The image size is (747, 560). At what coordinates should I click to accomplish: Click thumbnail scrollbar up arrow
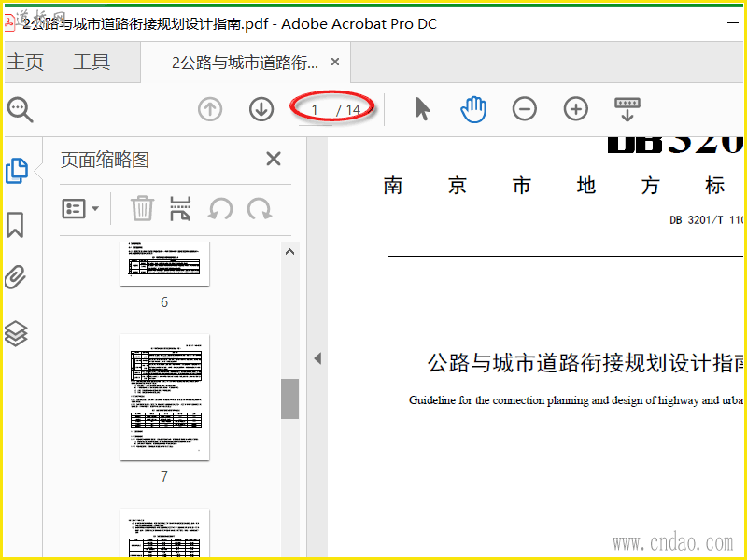(289, 252)
